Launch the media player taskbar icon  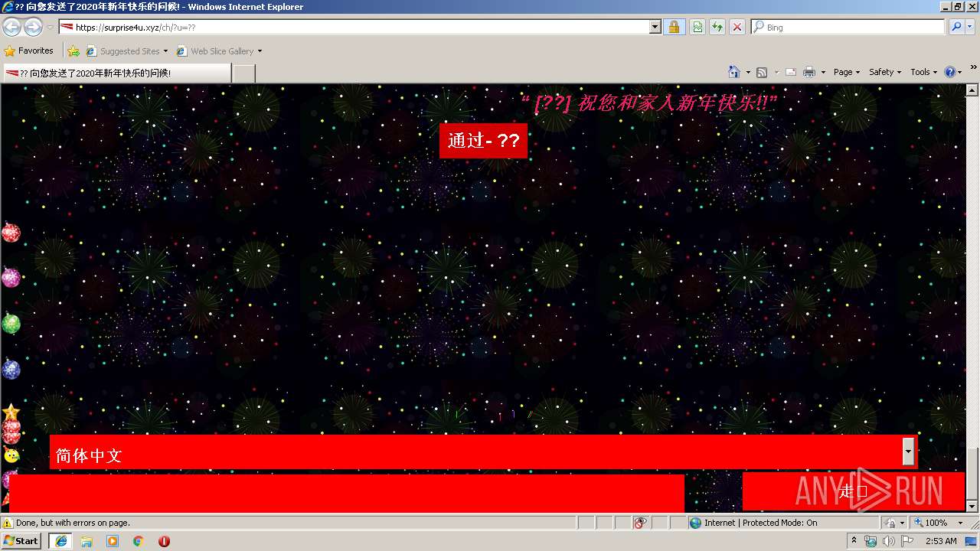coord(113,541)
